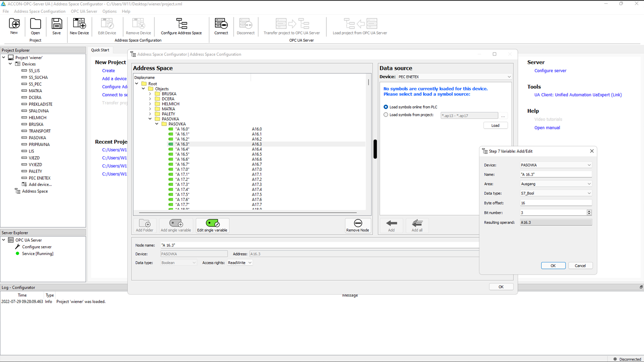644x362 pixels.
Task: Select the "A 16.0" variable node
Action: (182, 129)
